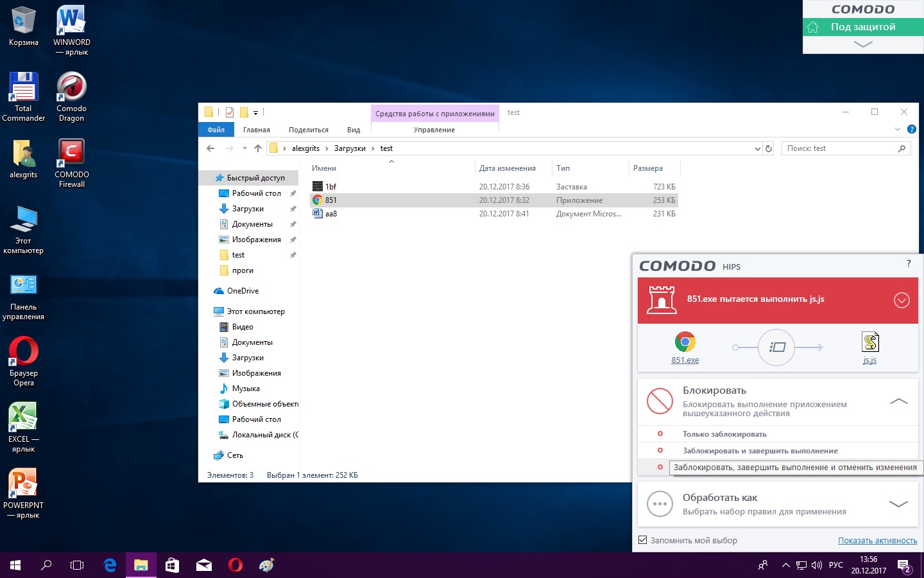The width and height of the screenshot is (924, 578).
Task: Open the 'Вид' ribbon tab
Action: (354, 130)
